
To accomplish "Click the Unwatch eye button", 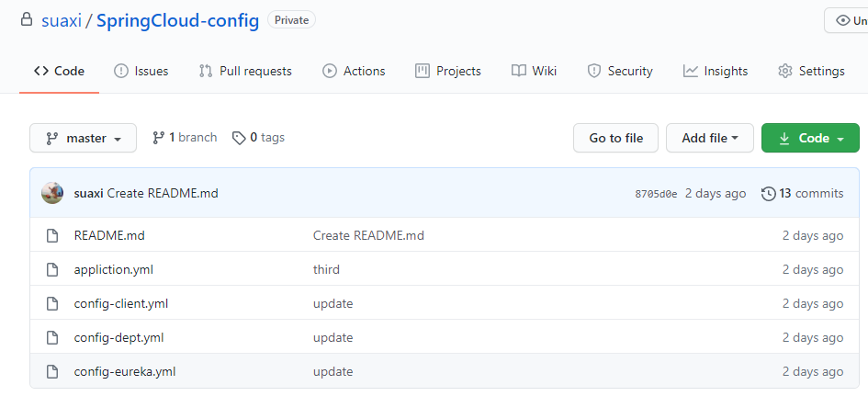I will point(846,20).
